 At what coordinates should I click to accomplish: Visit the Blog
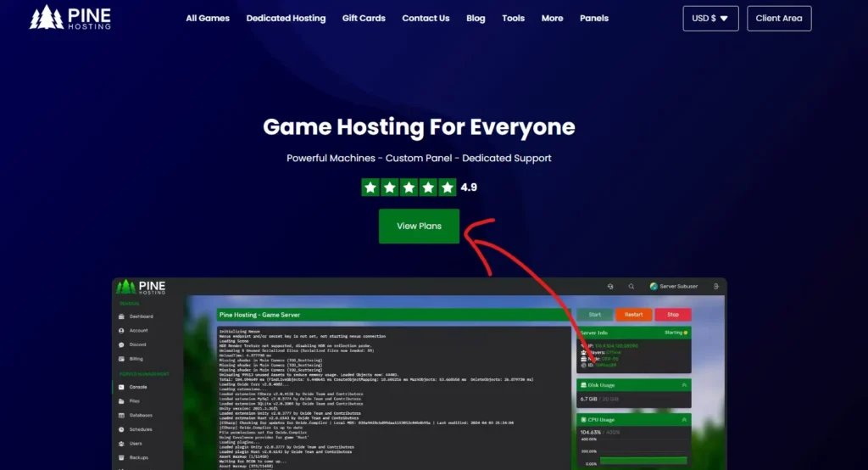pos(476,19)
